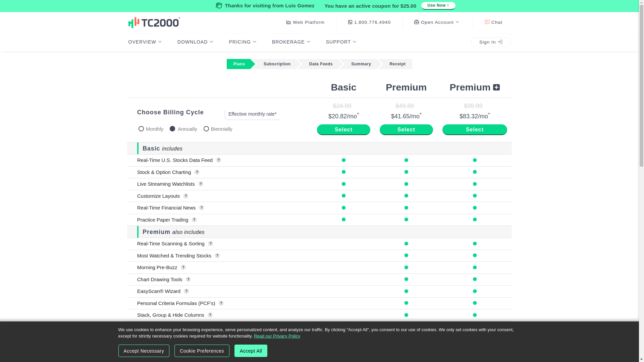The image size is (644, 362).
Task: Open help for Morning Pre-Buzz
Action: [183, 267]
